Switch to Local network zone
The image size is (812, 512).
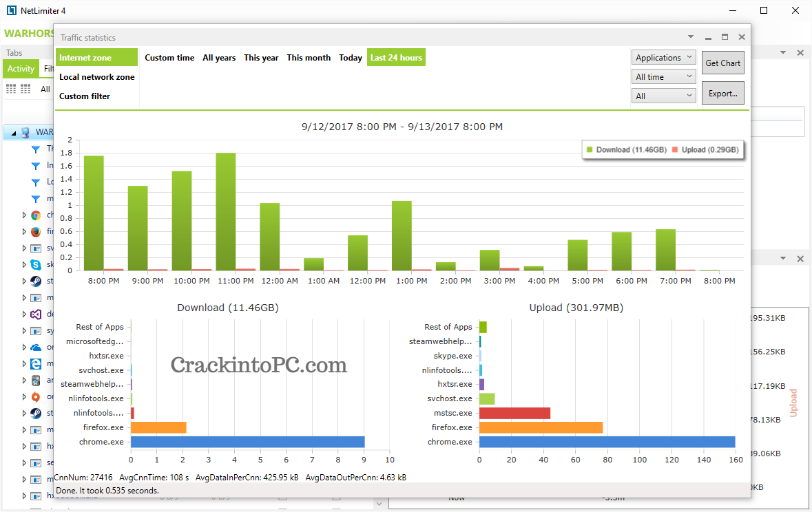pos(97,76)
